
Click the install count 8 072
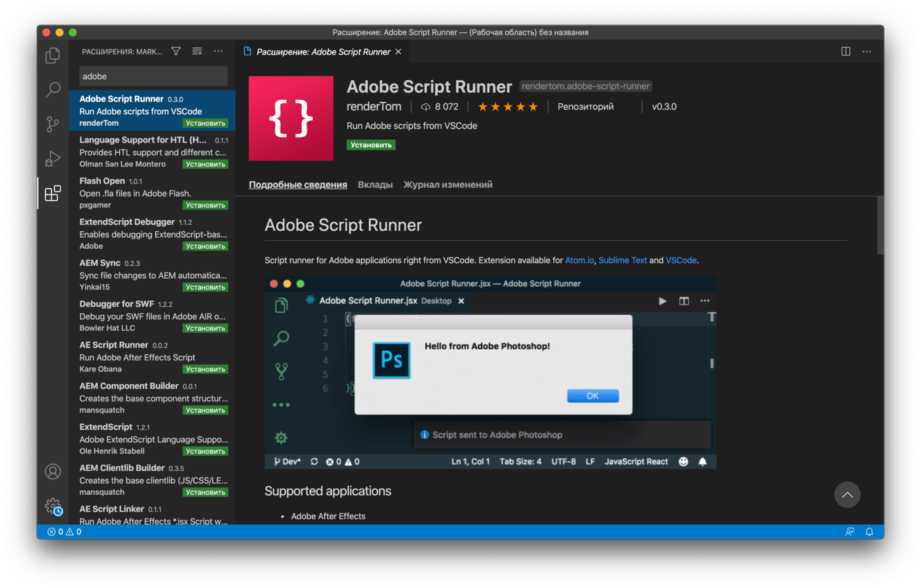coord(440,107)
